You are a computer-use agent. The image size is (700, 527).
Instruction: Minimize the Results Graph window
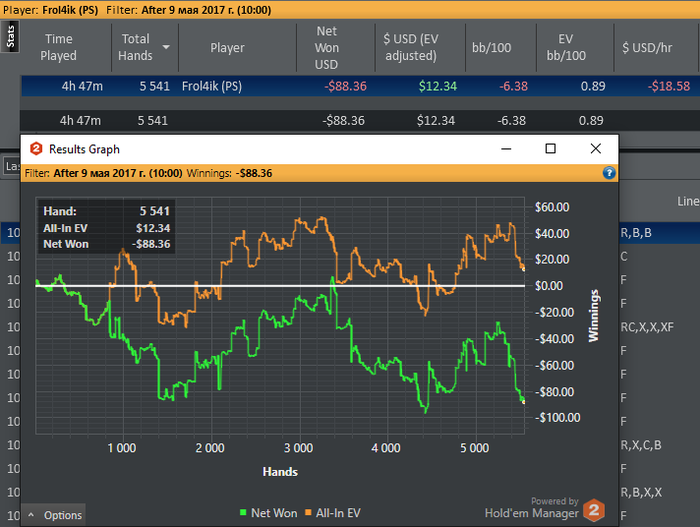click(x=506, y=149)
